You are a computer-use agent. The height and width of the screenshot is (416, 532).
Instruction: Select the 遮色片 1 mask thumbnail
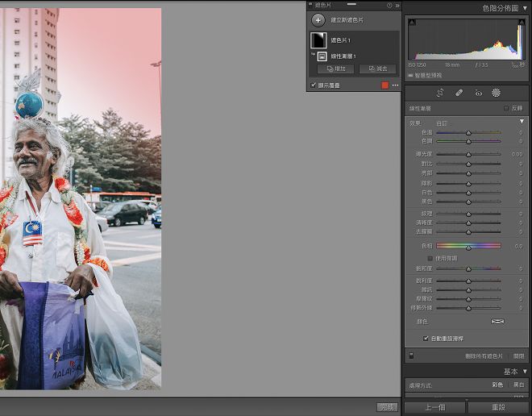pyautogui.click(x=318, y=40)
